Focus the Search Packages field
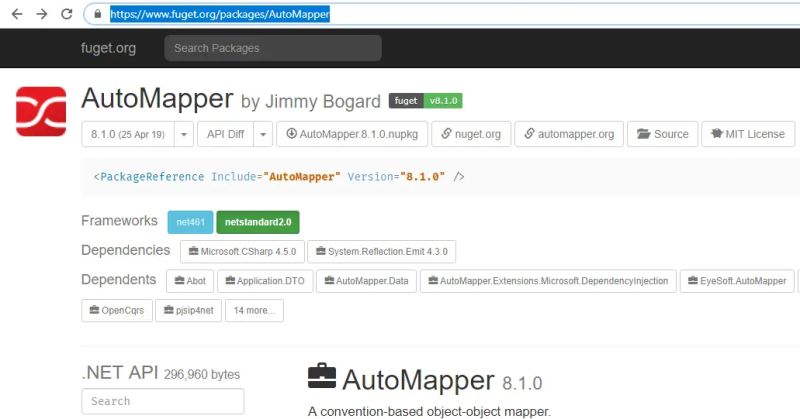Screen dimensions: 800x419 pos(273,48)
